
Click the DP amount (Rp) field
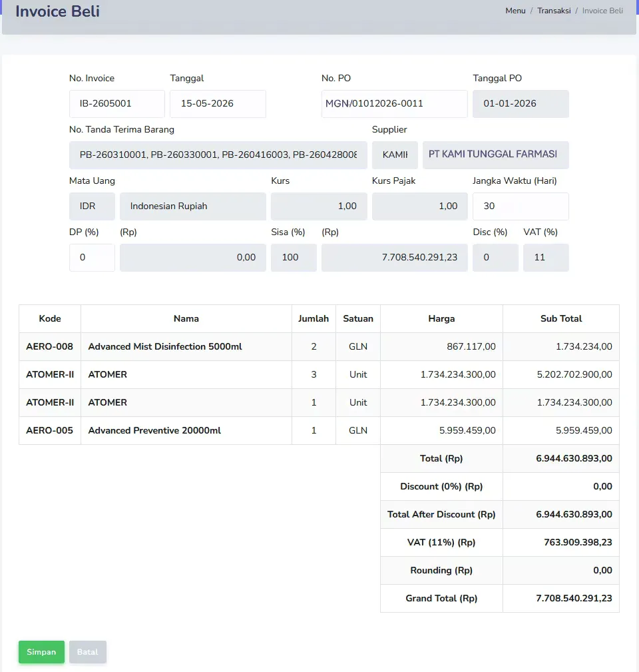[193, 258]
